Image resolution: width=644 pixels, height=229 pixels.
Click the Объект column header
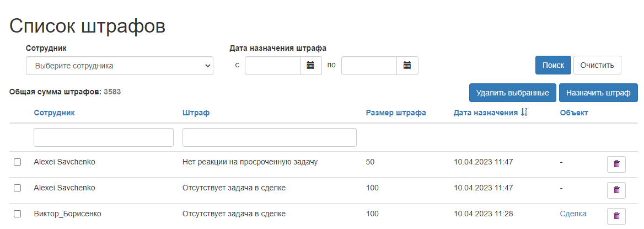[574, 113]
